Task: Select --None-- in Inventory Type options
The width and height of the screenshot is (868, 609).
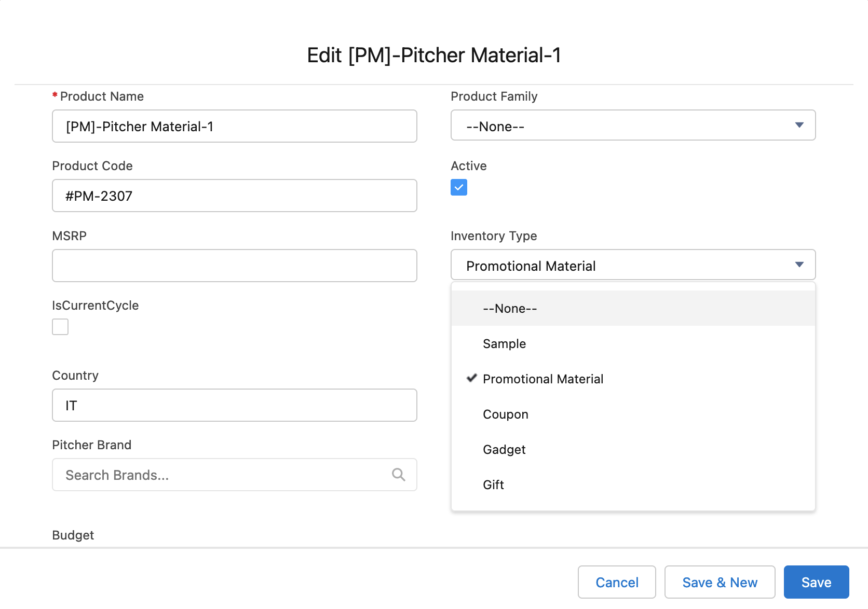Action: click(510, 309)
